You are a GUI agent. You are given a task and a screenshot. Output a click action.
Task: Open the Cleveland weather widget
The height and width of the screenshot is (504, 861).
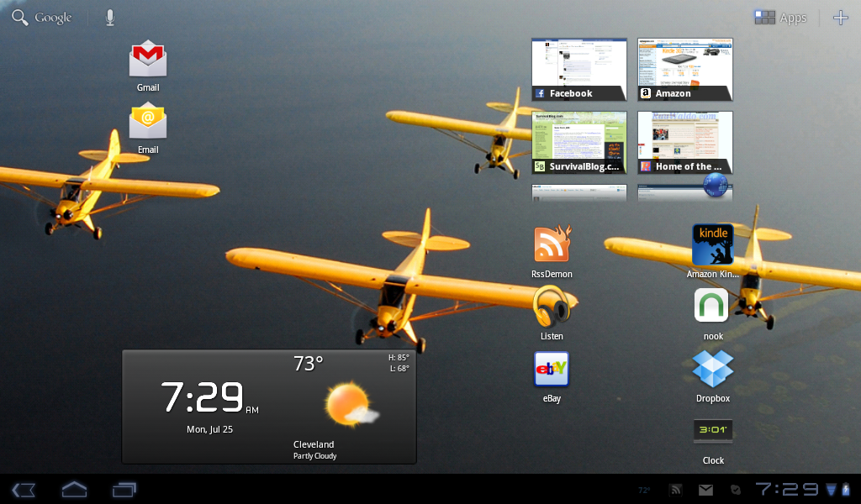coord(269,407)
